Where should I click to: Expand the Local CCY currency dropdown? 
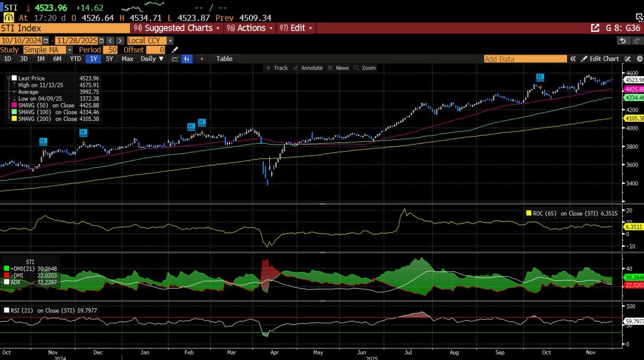[x=170, y=40]
